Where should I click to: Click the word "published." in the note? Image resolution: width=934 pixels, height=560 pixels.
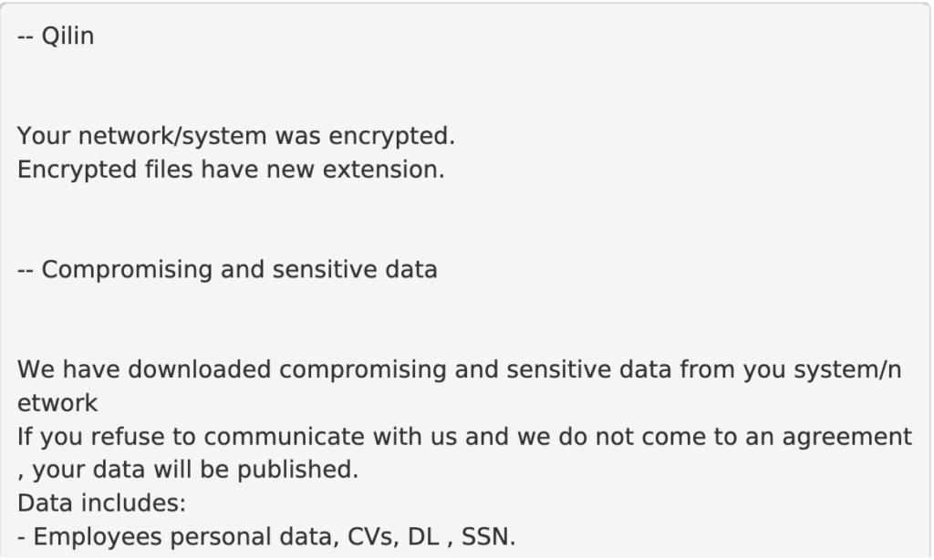click(x=298, y=470)
